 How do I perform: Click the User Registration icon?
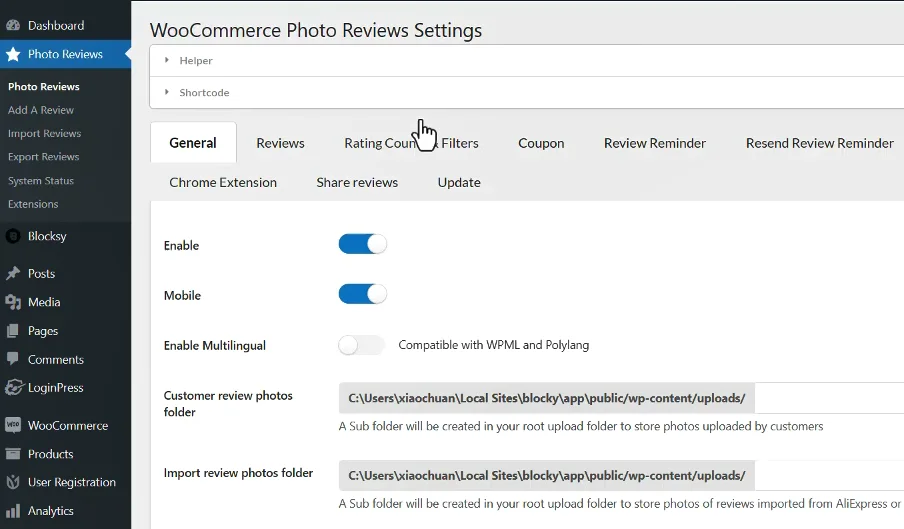[13, 482]
